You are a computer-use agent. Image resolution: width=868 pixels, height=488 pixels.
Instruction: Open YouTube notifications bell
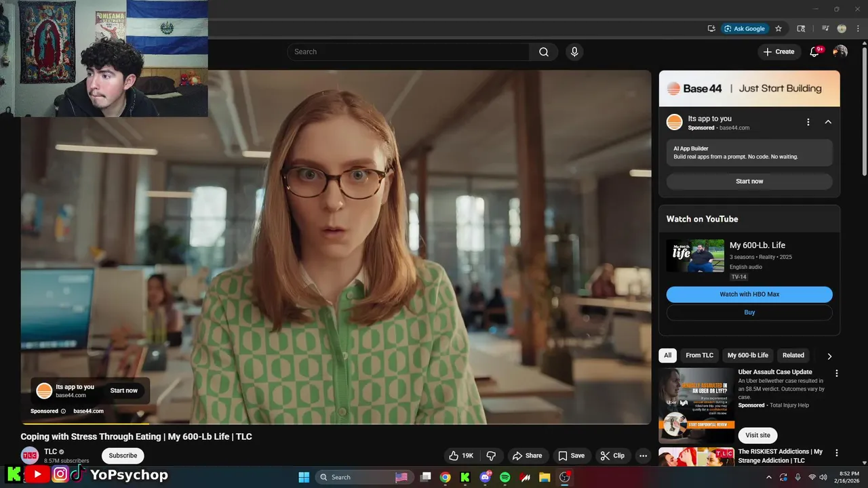click(815, 52)
